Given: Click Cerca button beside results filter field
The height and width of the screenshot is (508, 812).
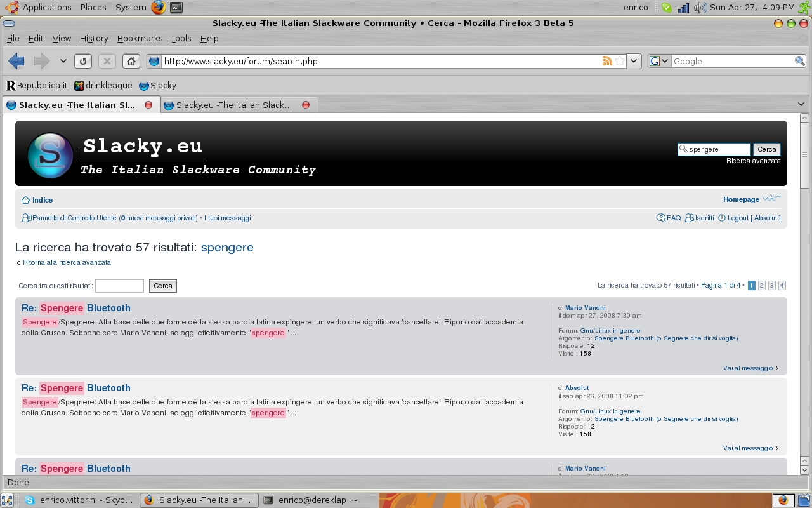Looking at the screenshot, I should 163,286.
